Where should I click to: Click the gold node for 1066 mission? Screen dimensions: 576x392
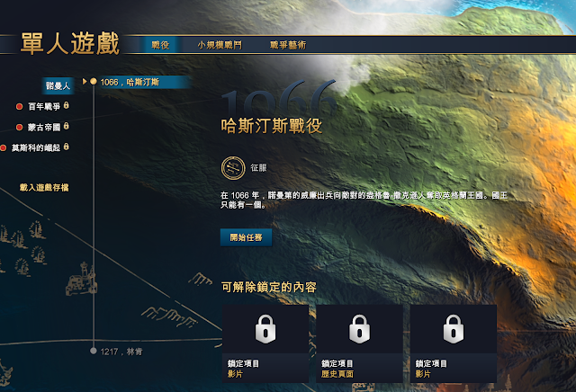point(94,82)
